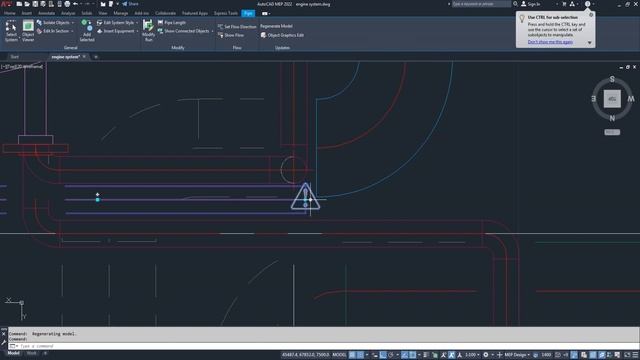Click the Help question mark icon
The width and height of the screenshot is (640, 360).
tap(587, 4)
